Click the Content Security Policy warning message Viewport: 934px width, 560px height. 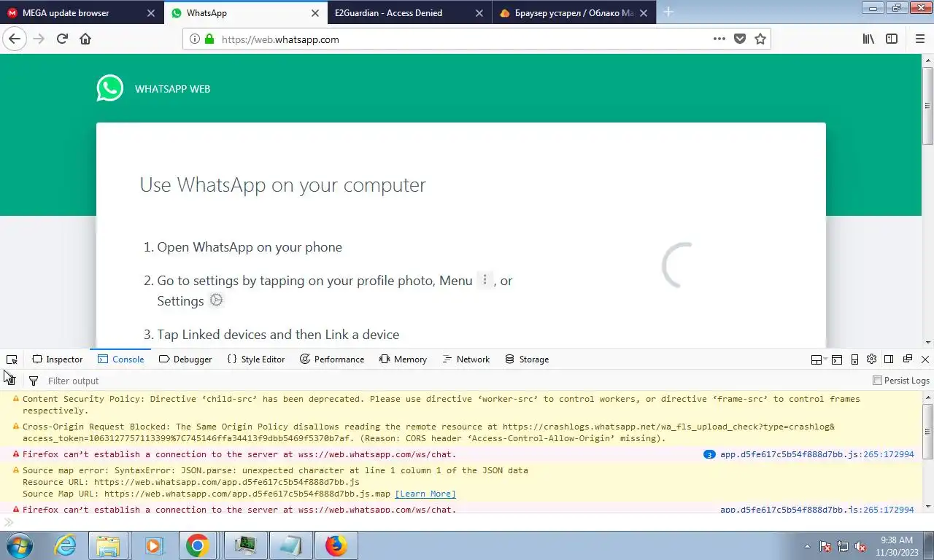(x=462, y=405)
